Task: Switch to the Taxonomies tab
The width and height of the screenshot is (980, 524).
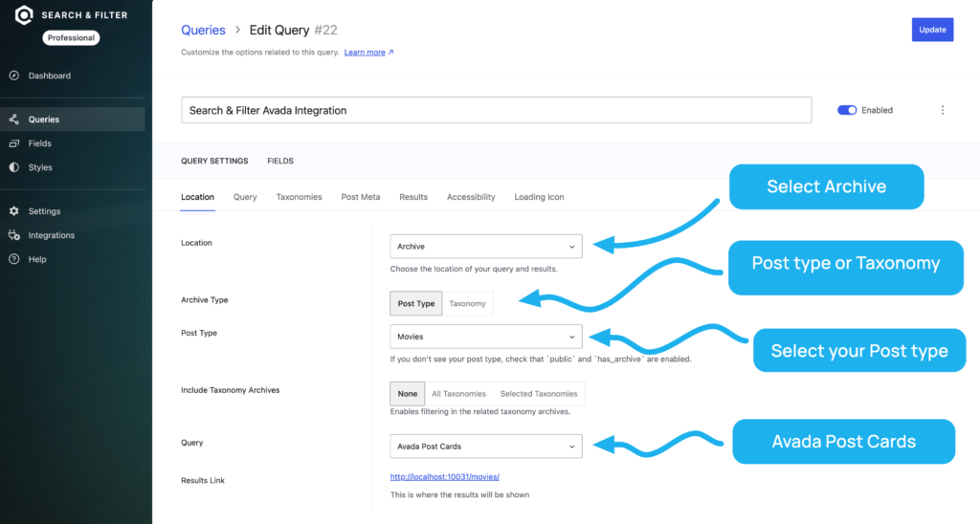Action: pyautogui.click(x=299, y=197)
